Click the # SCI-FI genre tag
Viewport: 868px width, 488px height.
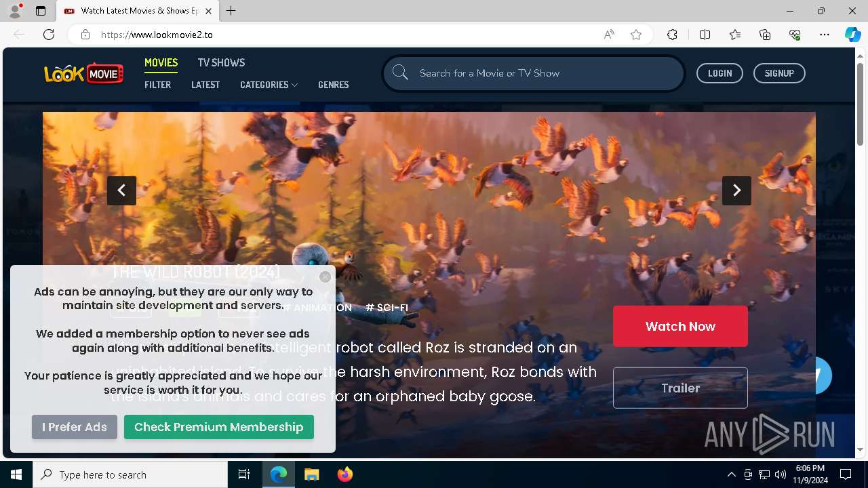387,308
